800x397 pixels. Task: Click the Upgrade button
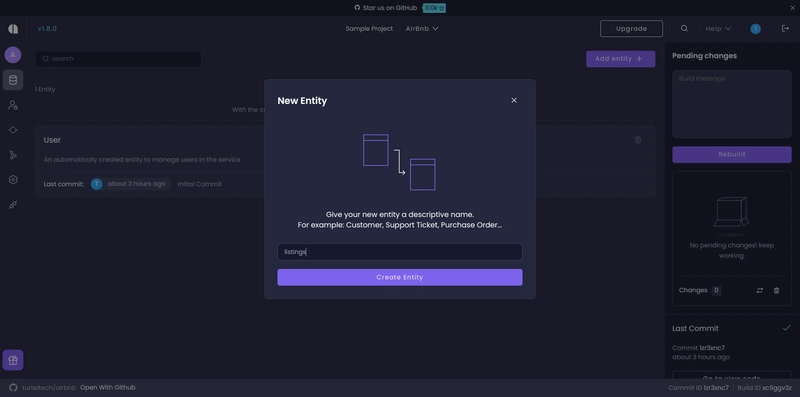[631, 29]
